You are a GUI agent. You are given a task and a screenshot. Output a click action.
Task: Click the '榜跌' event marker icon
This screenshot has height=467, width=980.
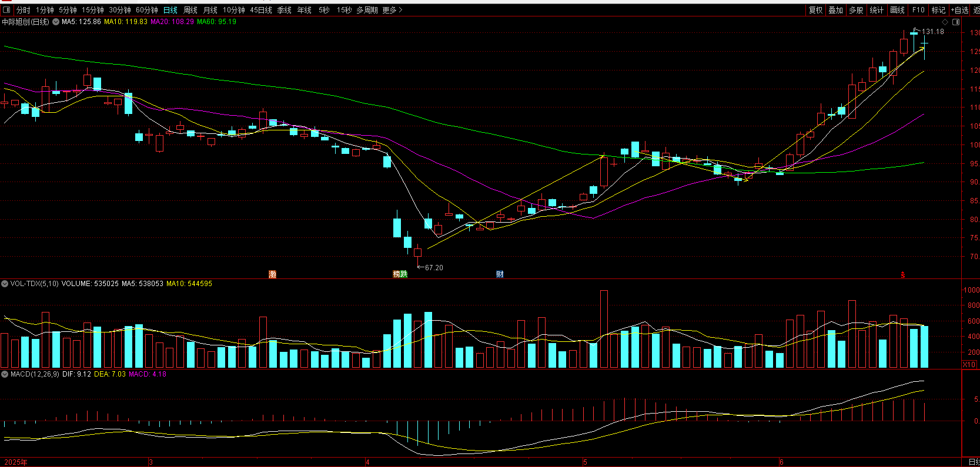tap(400, 274)
